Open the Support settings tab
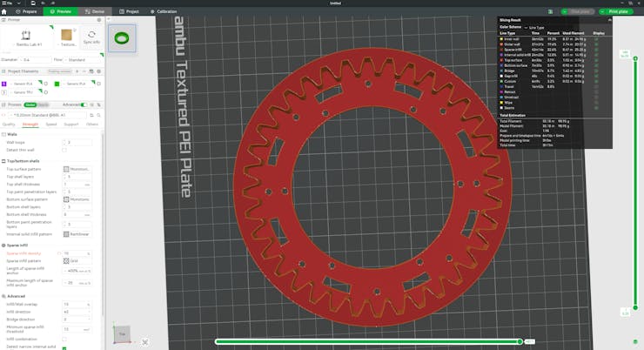 pos(71,124)
